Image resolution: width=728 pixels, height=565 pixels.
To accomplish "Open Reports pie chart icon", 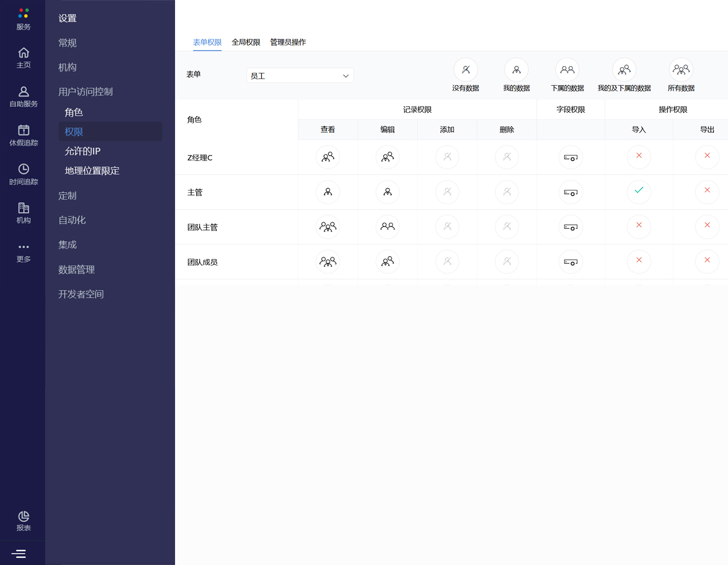I will click(x=23, y=517).
